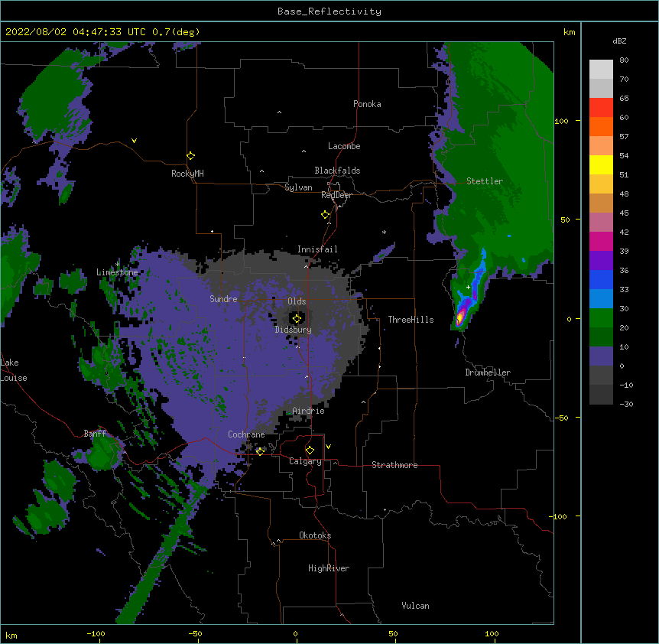Click the Didsbury city label
The image size is (659, 644).
pos(294,330)
